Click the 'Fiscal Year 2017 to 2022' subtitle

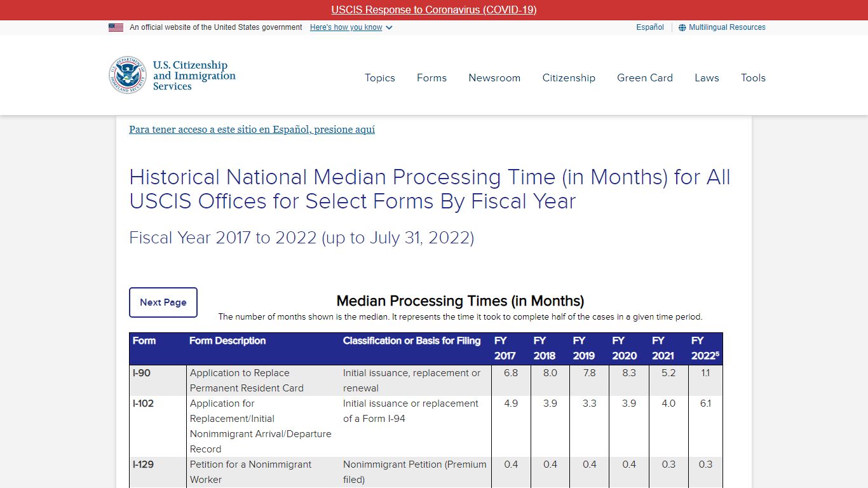coord(302,238)
